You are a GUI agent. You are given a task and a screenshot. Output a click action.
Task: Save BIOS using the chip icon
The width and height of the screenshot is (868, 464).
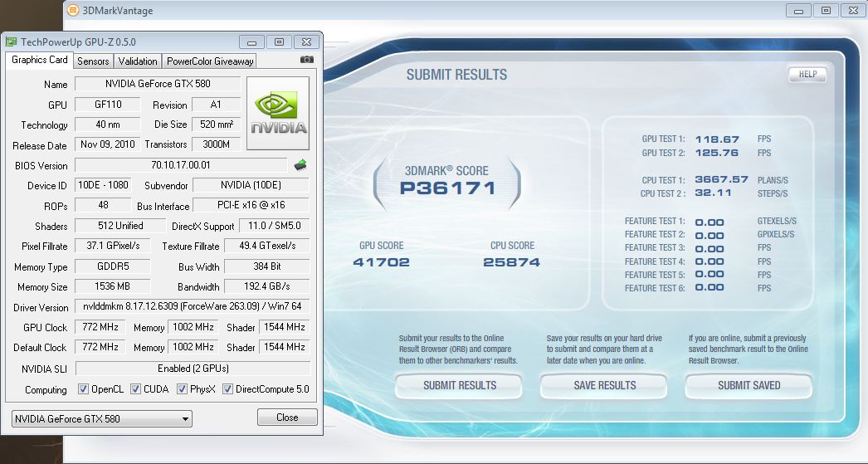[x=300, y=164]
